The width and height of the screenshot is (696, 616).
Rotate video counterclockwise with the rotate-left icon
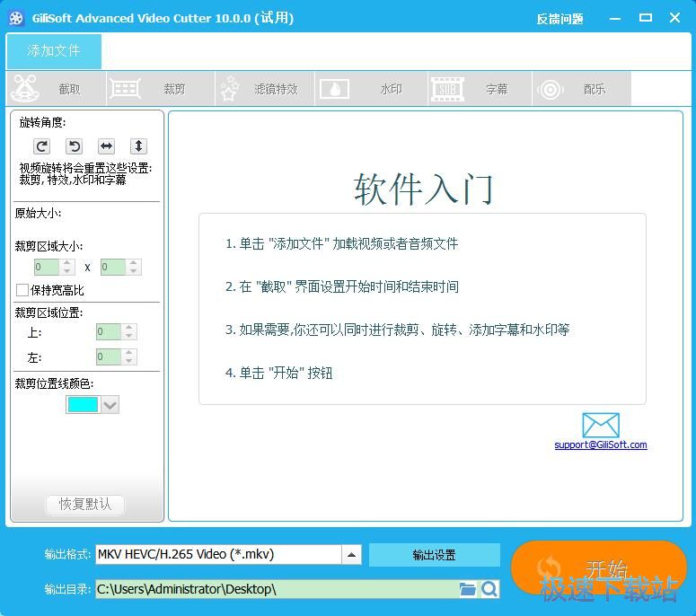tap(75, 146)
